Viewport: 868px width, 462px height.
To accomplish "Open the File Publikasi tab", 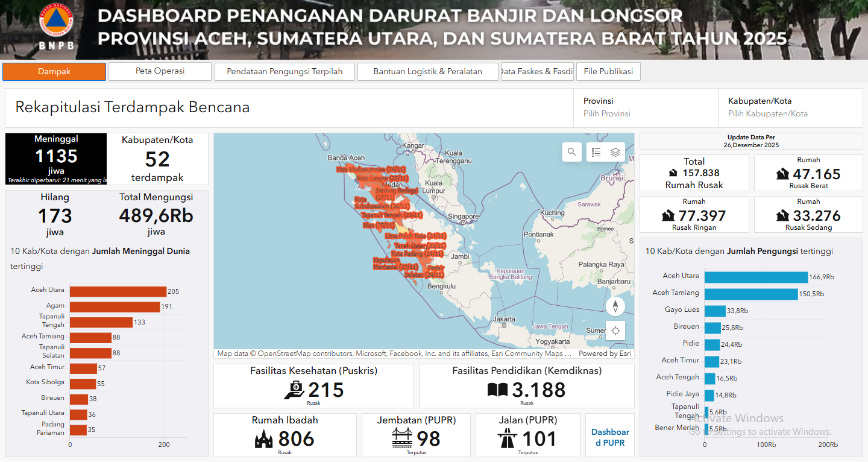I will [x=608, y=71].
